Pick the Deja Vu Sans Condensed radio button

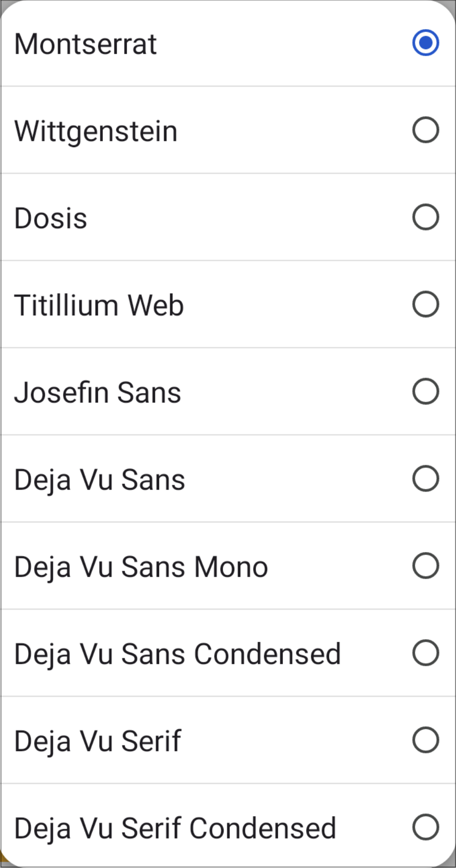425,652
